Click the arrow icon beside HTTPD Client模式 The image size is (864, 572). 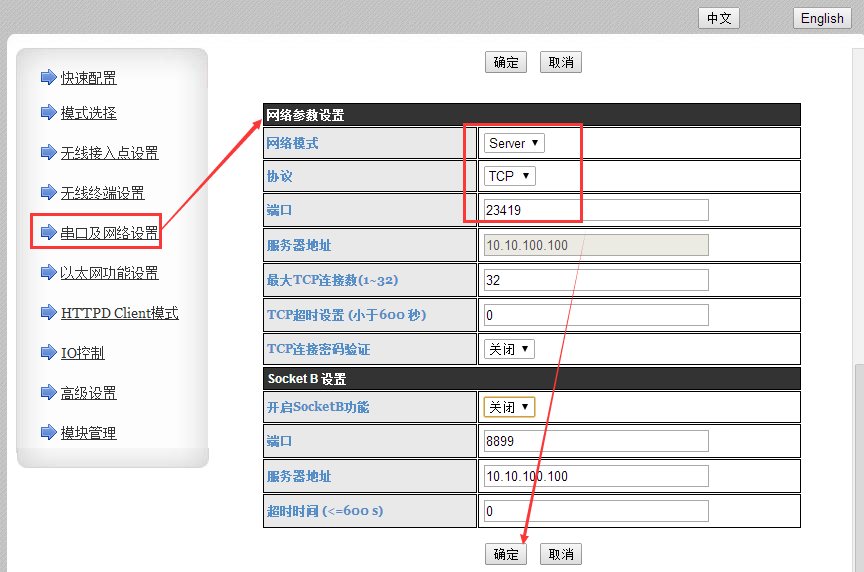pyautogui.click(x=48, y=313)
